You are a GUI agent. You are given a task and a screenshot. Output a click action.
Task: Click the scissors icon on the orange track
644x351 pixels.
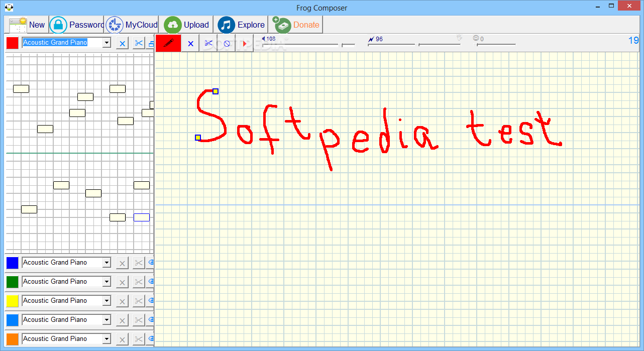tap(139, 339)
